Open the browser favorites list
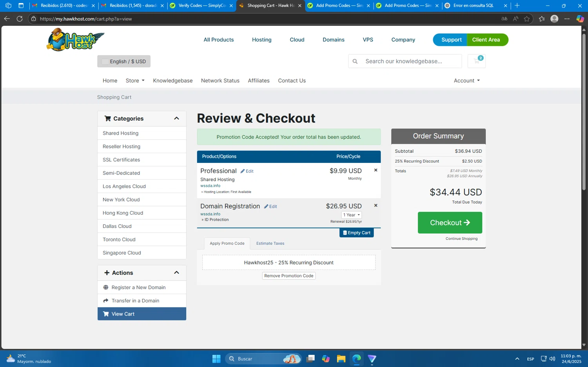This screenshot has height=367, width=588. click(542, 19)
